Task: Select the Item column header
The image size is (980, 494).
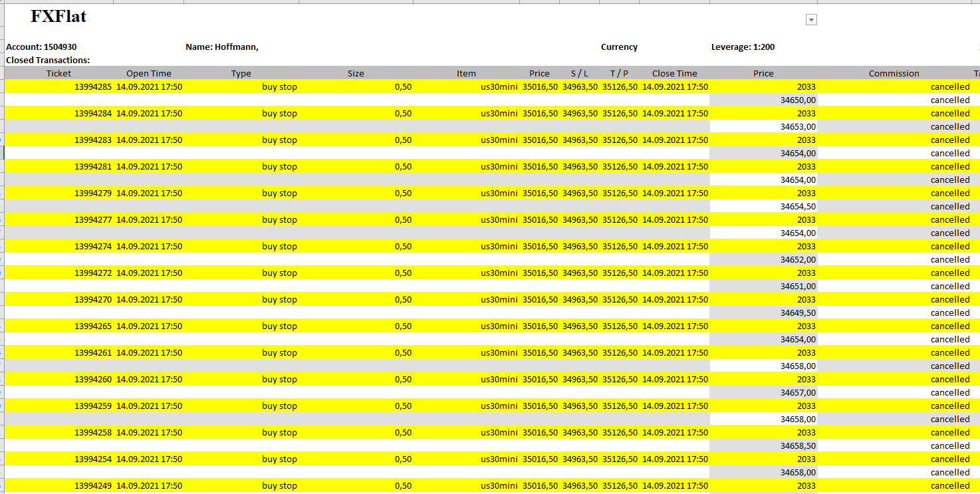Action: pyautogui.click(x=466, y=74)
